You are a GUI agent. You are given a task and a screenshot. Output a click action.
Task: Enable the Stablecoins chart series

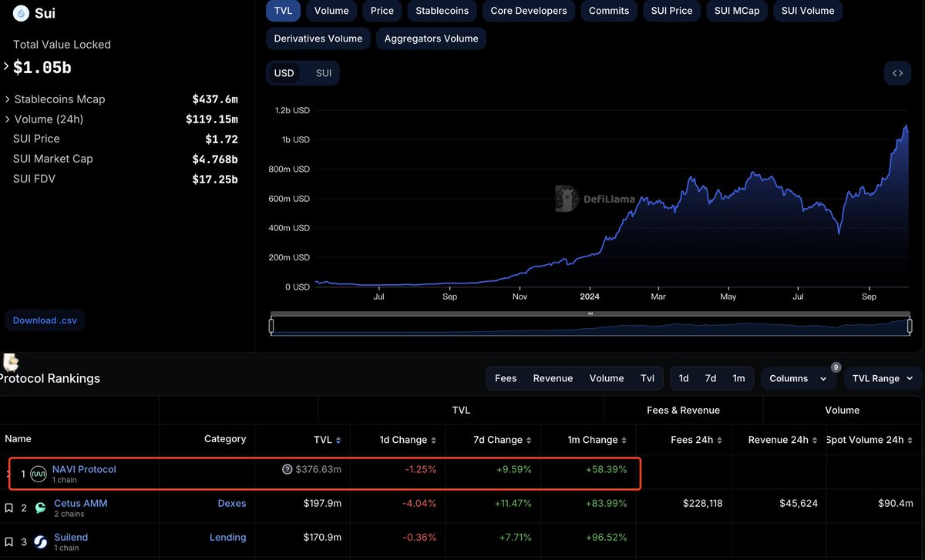[442, 11]
